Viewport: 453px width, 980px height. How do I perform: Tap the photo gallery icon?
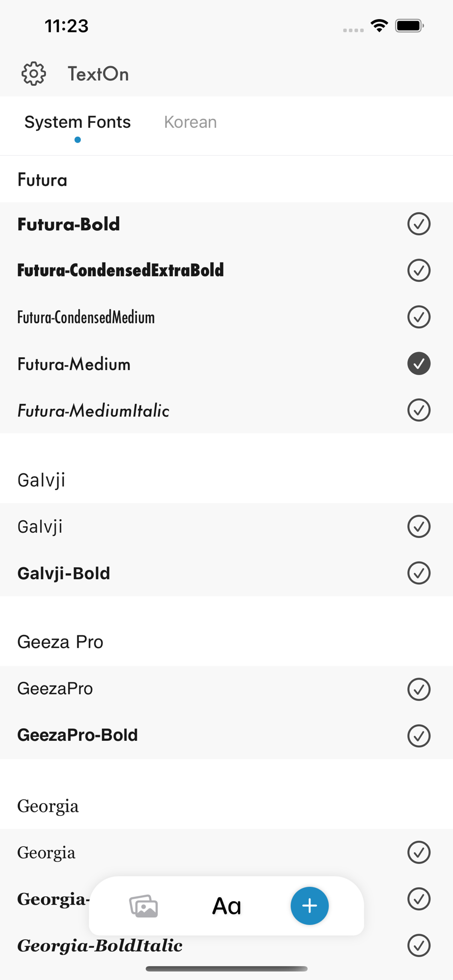pyautogui.click(x=144, y=906)
